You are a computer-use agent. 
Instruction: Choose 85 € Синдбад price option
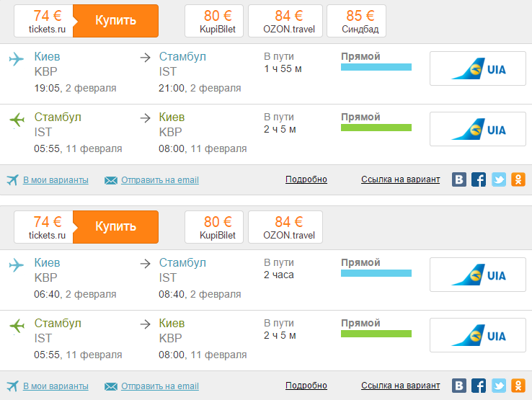coord(356,21)
